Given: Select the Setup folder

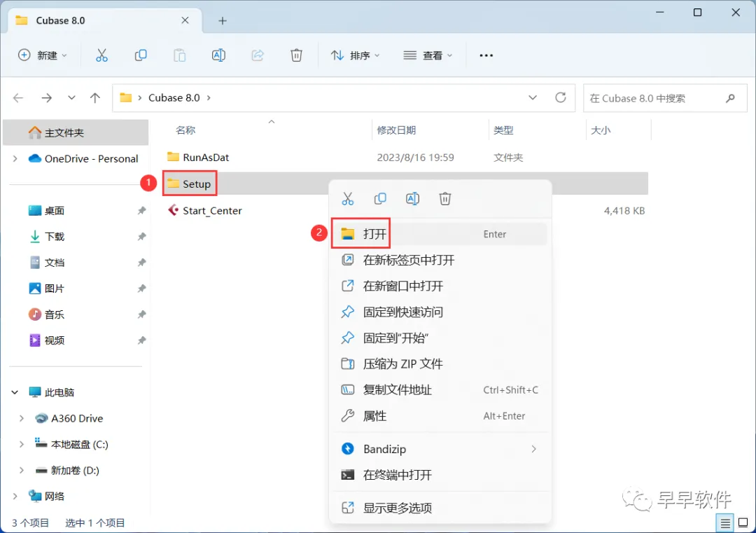Looking at the screenshot, I should [x=190, y=184].
